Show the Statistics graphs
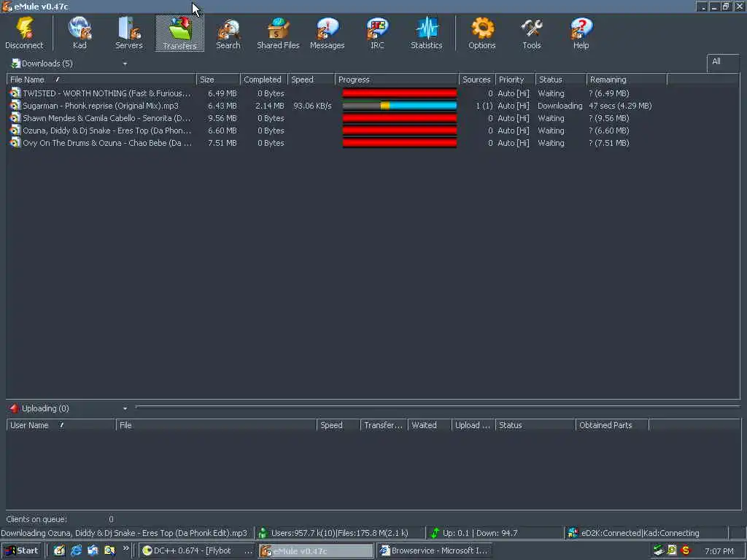 tap(426, 34)
